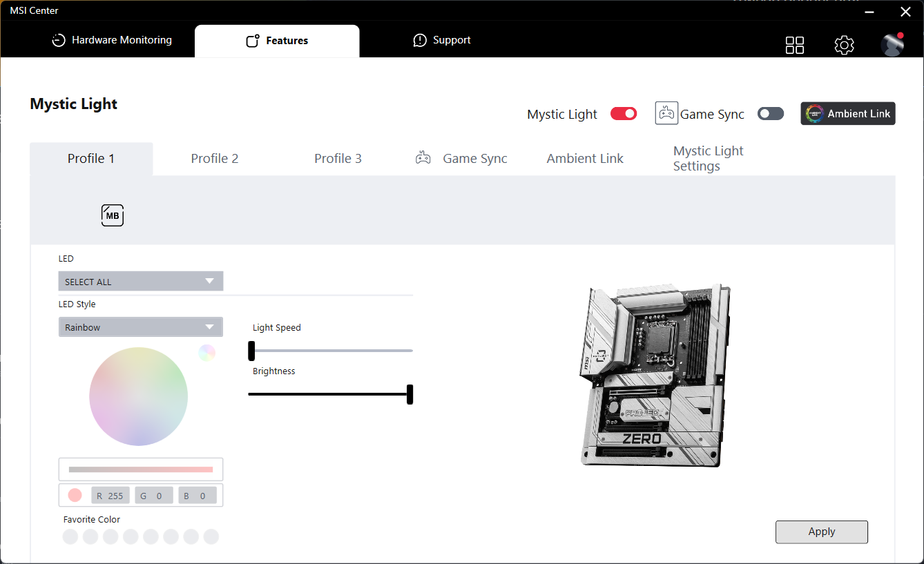924x564 pixels.
Task: Select the MB motherboard device icon
Action: (x=113, y=215)
